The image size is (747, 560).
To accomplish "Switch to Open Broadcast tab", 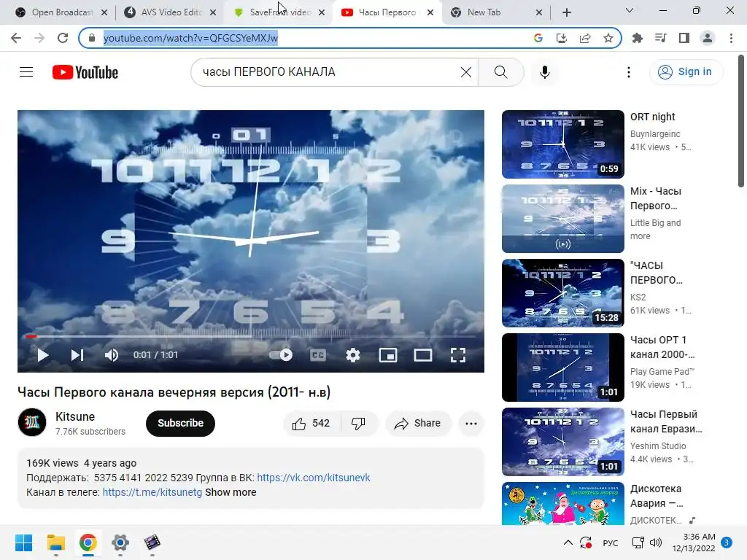I will coord(61,12).
